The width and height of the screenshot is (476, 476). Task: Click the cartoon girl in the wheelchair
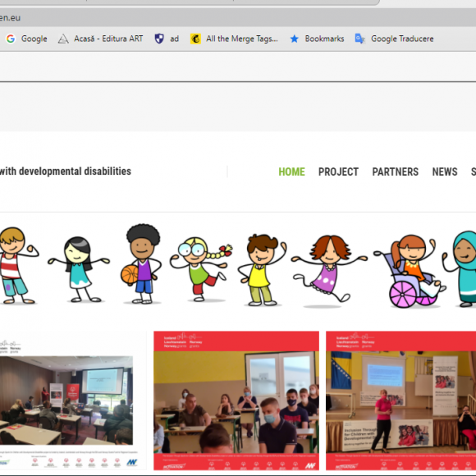click(x=410, y=271)
